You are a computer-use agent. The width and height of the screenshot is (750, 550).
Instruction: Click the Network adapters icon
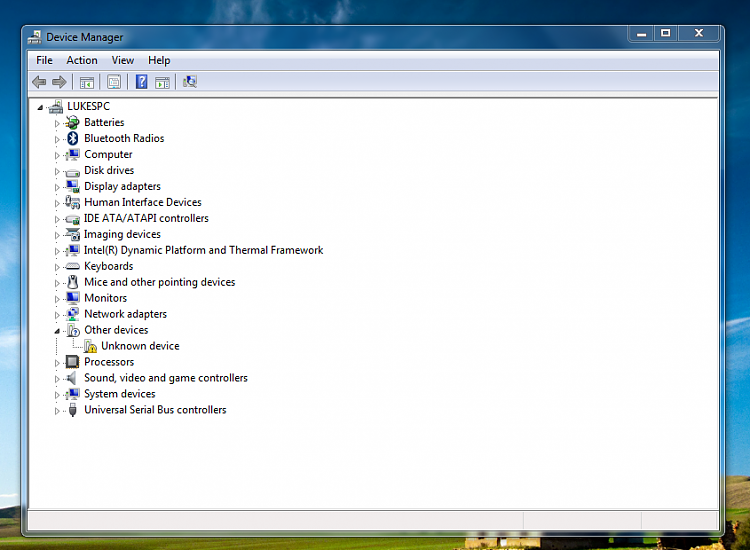pos(73,314)
